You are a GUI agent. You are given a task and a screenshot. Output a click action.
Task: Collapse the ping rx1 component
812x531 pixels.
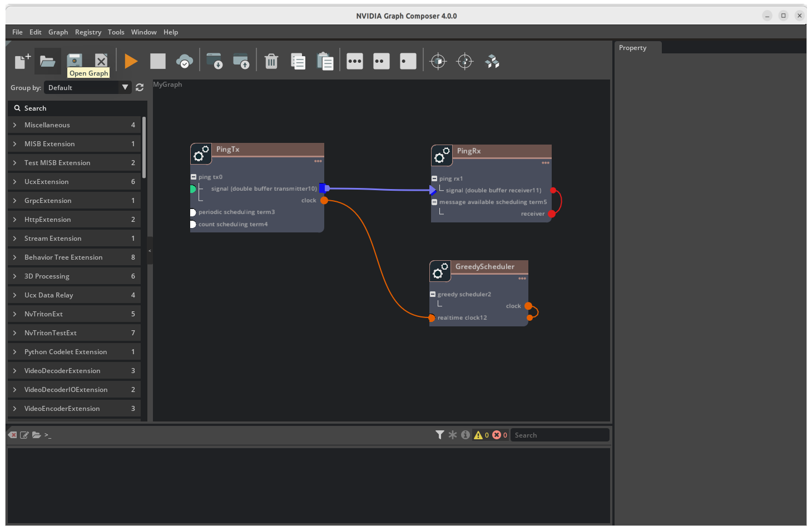[434, 178]
